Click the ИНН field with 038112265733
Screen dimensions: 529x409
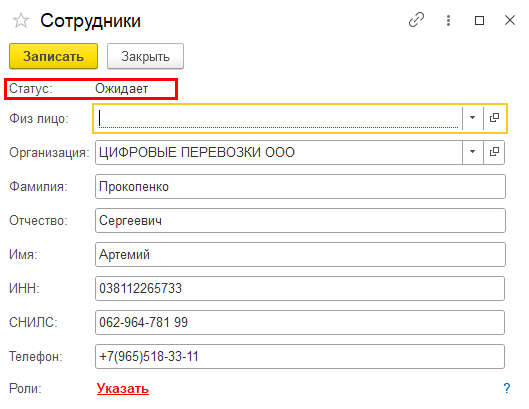pos(300,289)
